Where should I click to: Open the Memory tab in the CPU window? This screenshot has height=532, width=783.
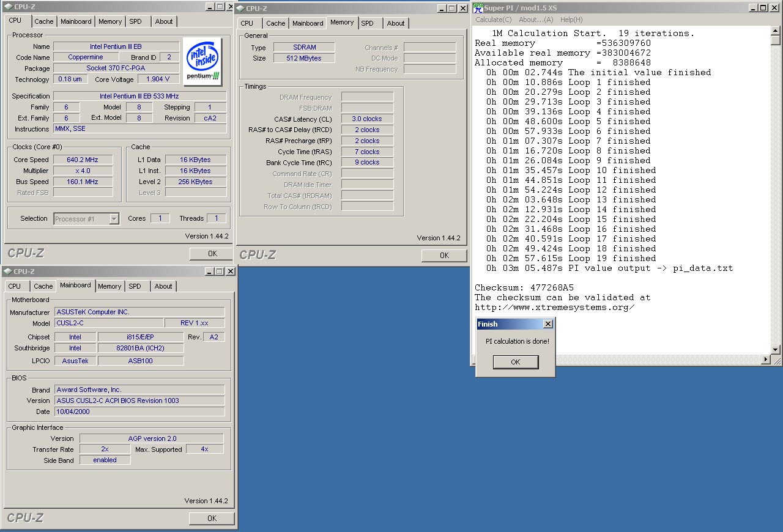click(110, 21)
